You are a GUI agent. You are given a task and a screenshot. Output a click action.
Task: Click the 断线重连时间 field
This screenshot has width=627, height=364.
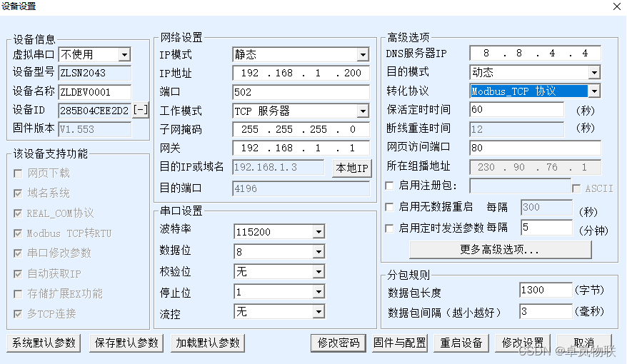[516, 128]
